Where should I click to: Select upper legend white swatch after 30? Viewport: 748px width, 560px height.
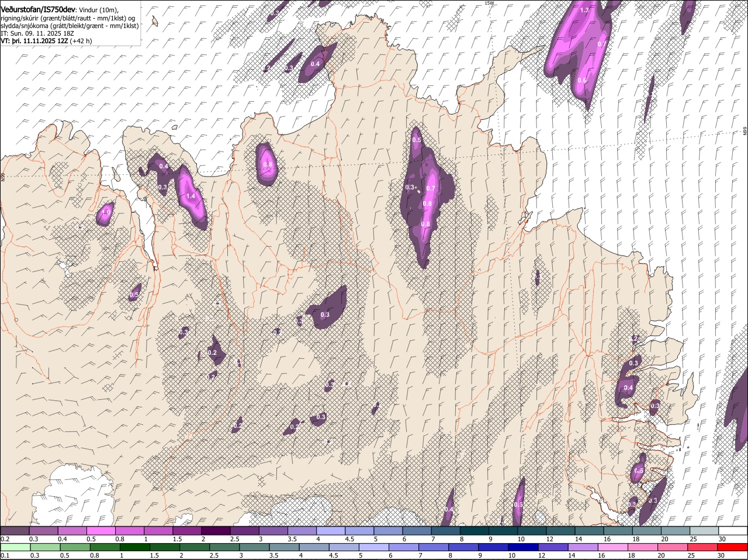(x=733, y=530)
